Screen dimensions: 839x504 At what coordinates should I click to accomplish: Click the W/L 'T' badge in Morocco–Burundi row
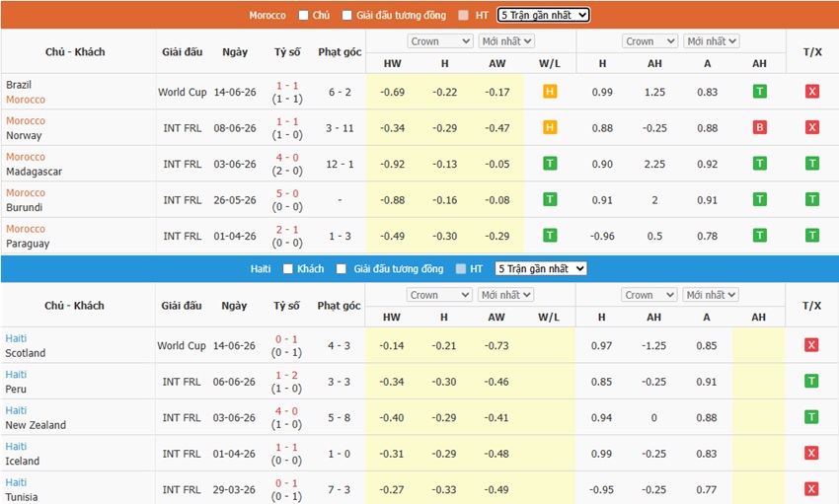pos(550,199)
